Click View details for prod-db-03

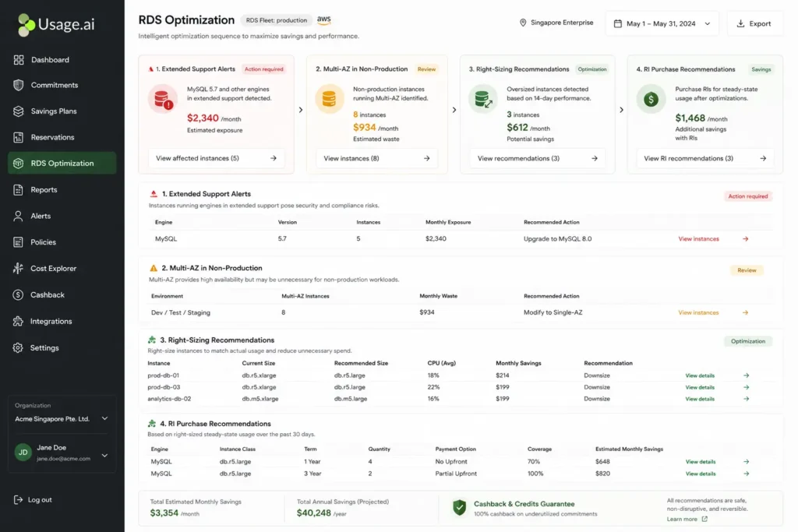(700, 388)
